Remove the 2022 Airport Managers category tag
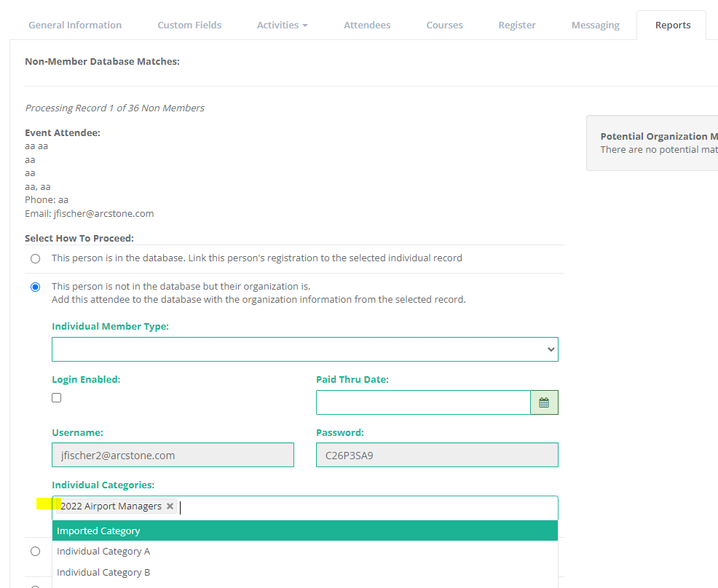 pyautogui.click(x=170, y=506)
